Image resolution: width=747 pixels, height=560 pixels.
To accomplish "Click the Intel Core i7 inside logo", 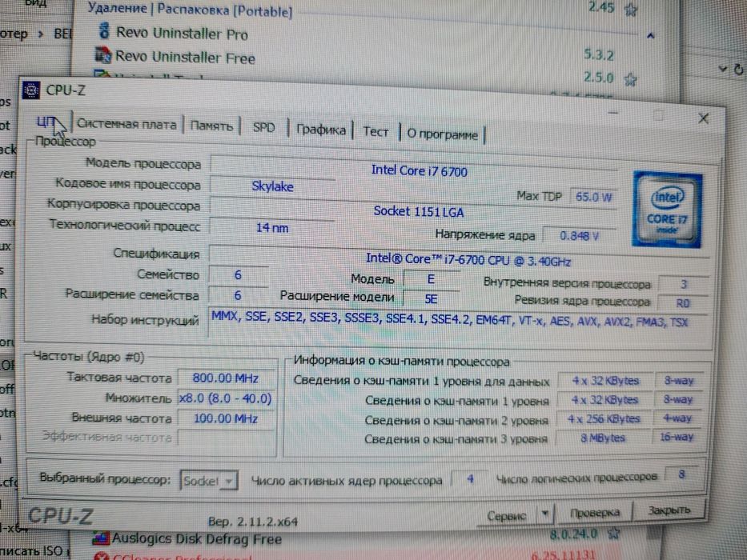I will point(667,209).
